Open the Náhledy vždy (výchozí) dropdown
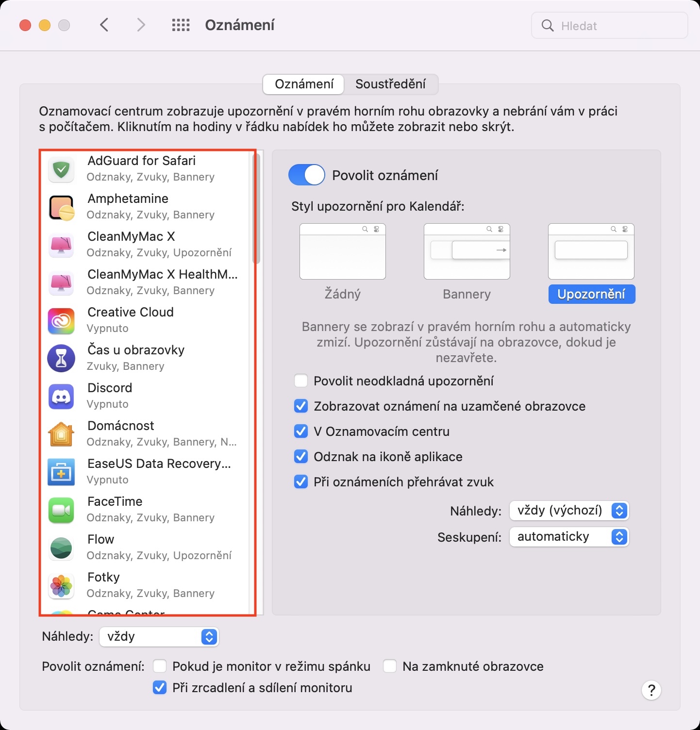Viewport: 700px width, 730px height. 569,511
